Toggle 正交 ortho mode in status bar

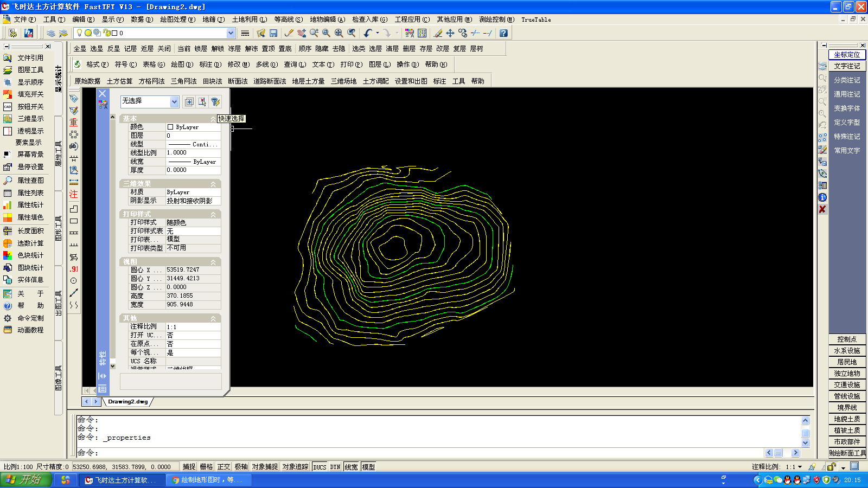224,467
